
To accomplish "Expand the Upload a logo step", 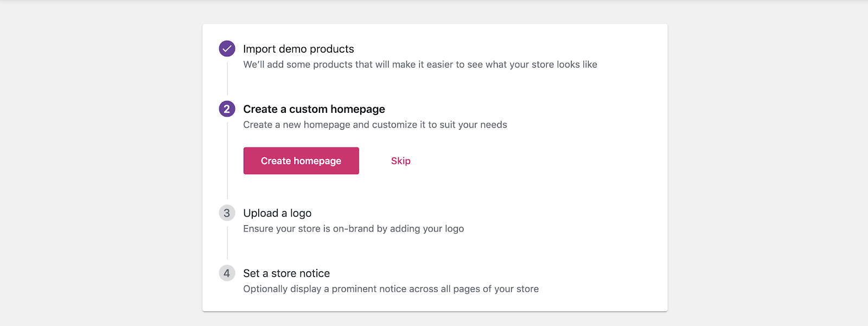I will click(277, 213).
